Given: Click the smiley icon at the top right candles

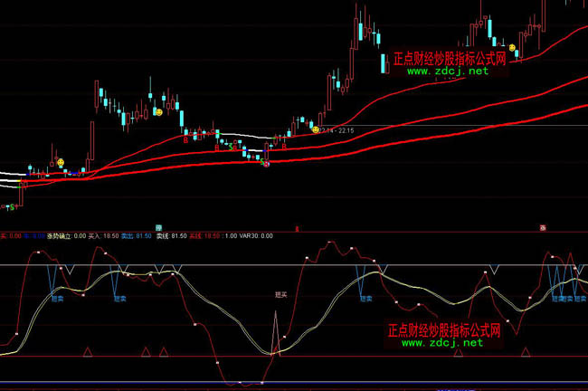Looking at the screenshot, I should click(511, 47).
